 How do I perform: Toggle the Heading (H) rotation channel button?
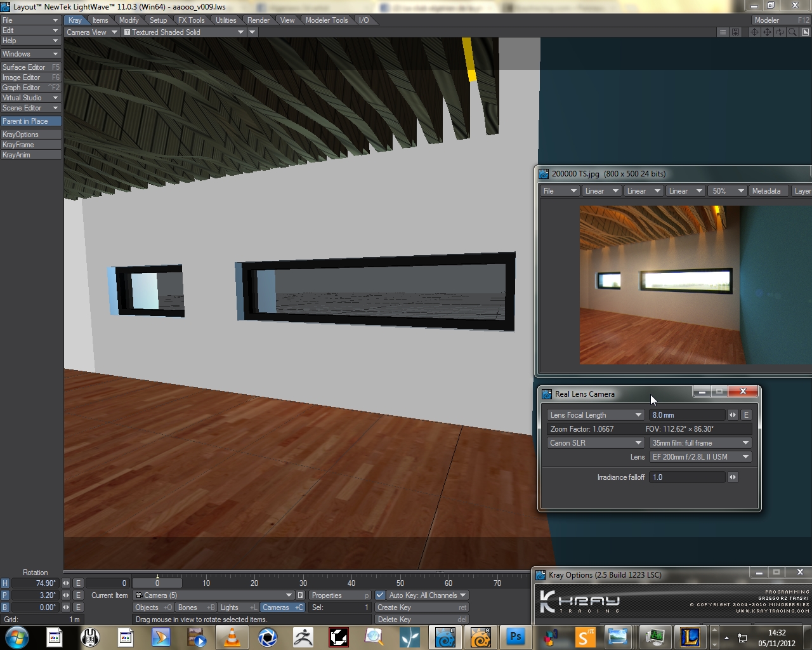coord(5,583)
